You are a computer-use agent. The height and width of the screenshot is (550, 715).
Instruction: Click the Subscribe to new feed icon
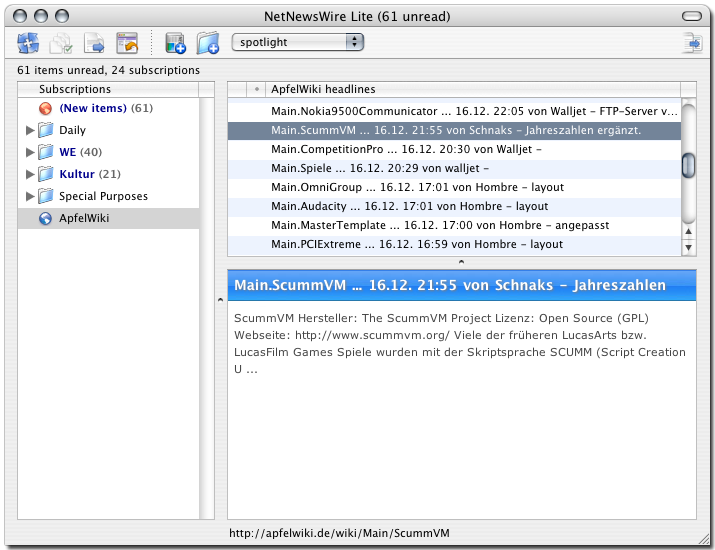(x=176, y=43)
